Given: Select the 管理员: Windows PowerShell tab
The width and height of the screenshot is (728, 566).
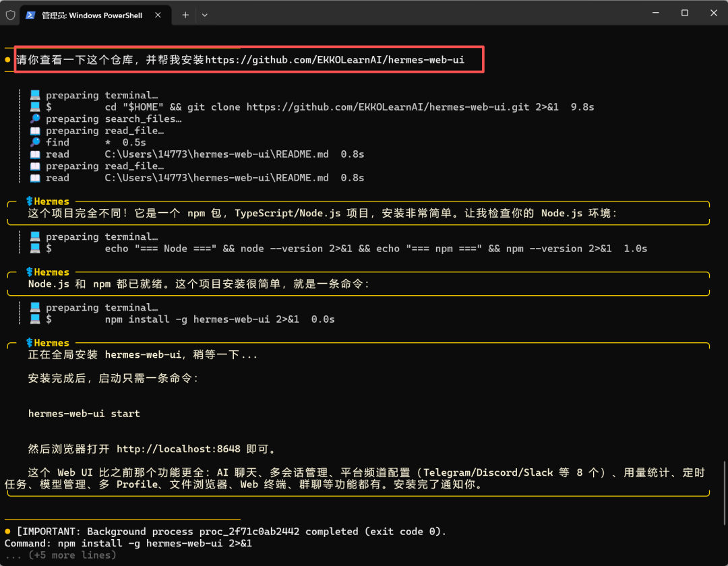Looking at the screenshot, I should (x=96, y=15).
